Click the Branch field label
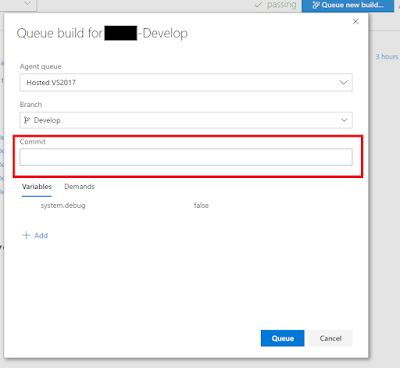Image resolution: width=400 pixels, height=368 pixels. pos(31,104)
